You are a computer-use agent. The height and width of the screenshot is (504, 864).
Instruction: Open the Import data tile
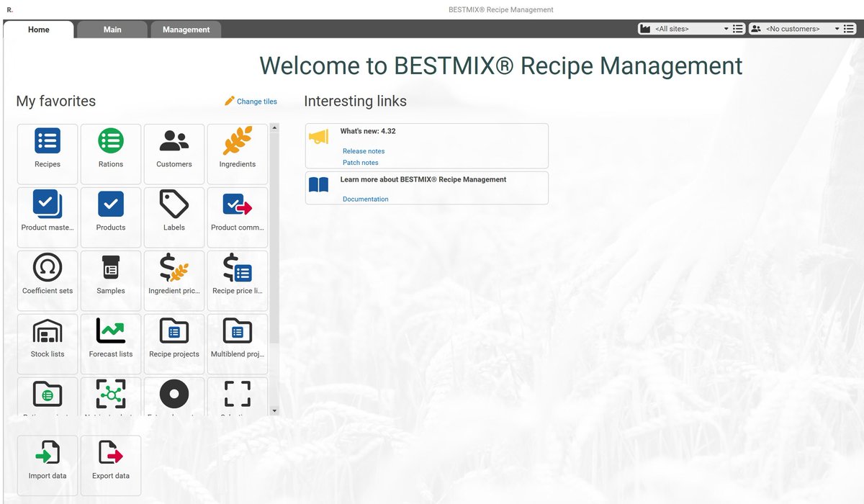coord(48,465)
